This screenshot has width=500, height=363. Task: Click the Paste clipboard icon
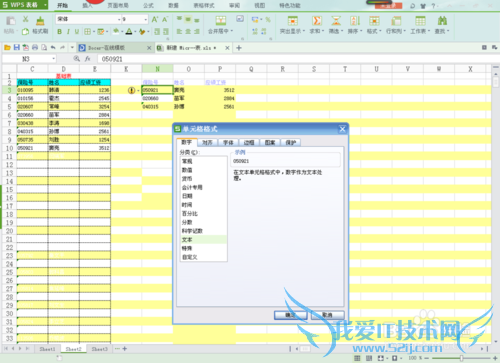[10, 21]
